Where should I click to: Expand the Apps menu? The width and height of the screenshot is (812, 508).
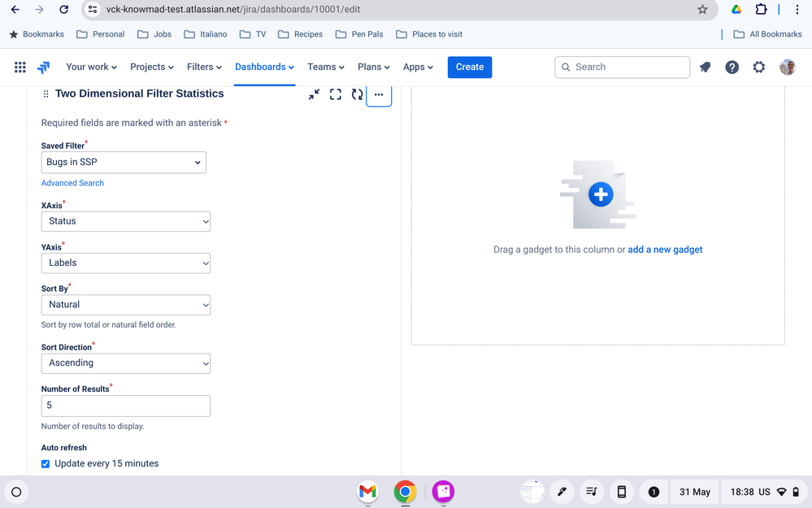(418, 67)
